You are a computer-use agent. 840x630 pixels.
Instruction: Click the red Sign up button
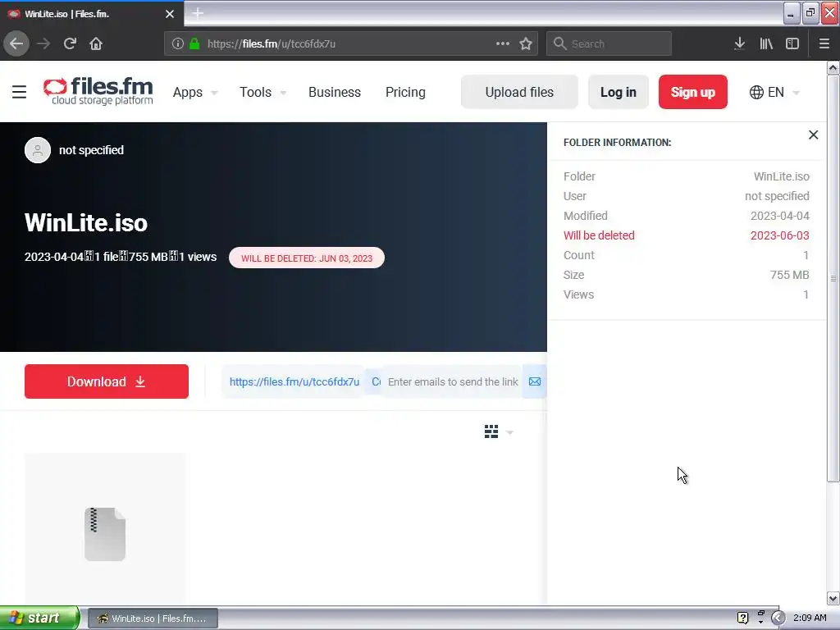(692, 92)
